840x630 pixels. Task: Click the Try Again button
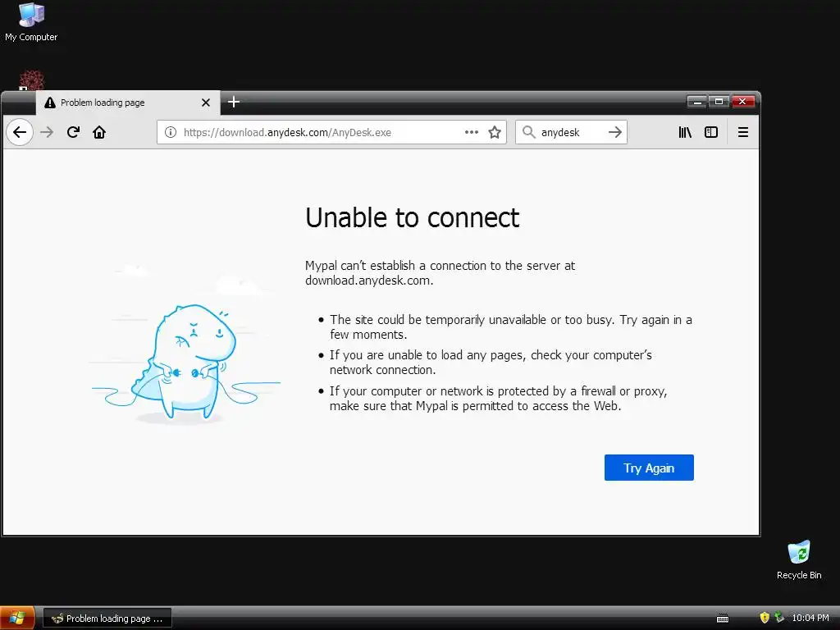649,468
